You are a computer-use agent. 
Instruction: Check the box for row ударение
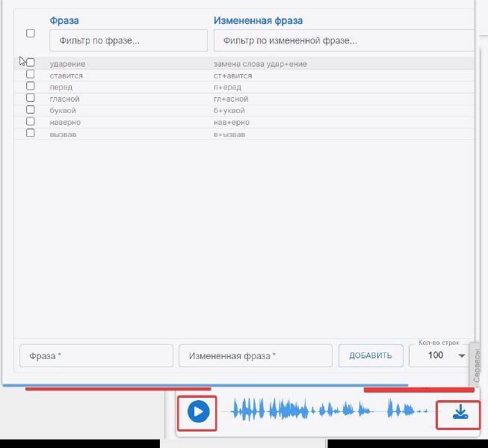pos(31,64)
